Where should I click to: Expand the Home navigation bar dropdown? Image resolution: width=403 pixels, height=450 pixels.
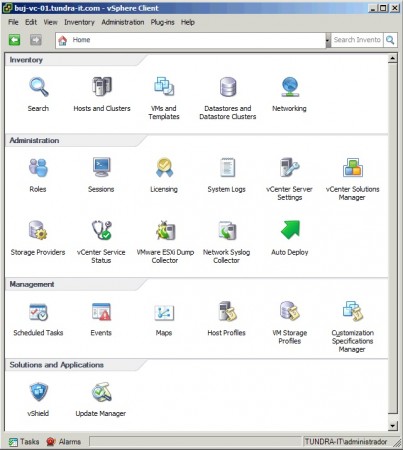click(x=327, y=40)
